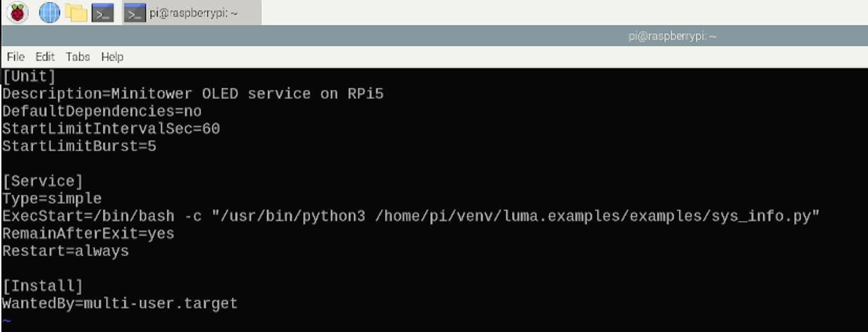Launch the web browser globe icon
Viewport: 868px width, 332px height.
click(x=50, y=13)
